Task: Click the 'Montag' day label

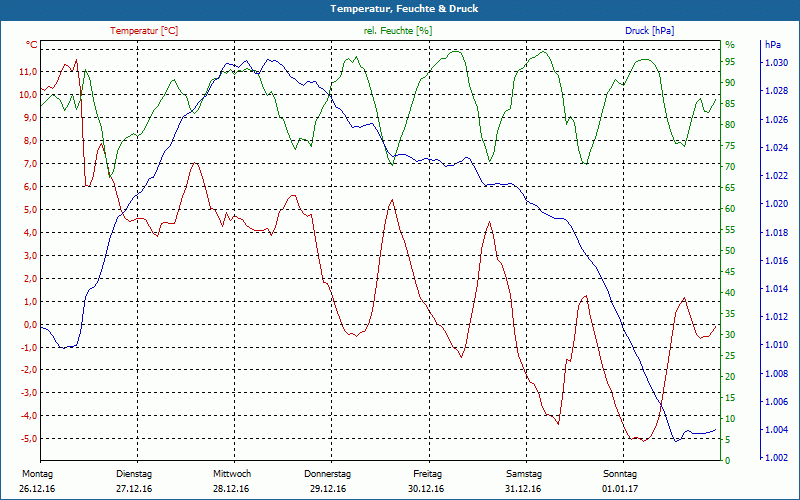Action: coord(38,474)
